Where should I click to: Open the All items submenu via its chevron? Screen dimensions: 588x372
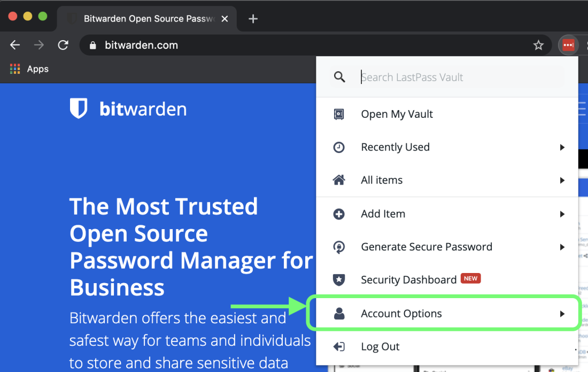point(562,180)
